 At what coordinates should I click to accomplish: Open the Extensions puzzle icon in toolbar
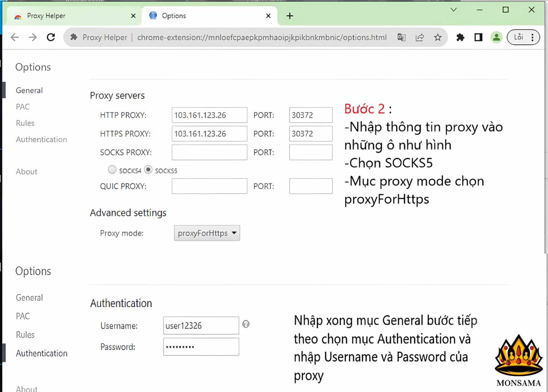460,37
